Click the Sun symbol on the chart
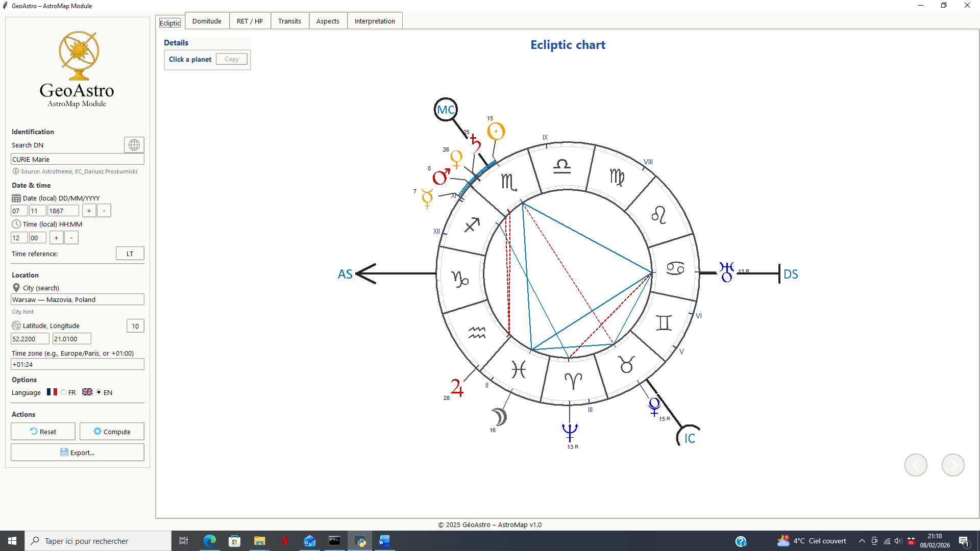The image size is (980, 551). (x=496, y=132)
